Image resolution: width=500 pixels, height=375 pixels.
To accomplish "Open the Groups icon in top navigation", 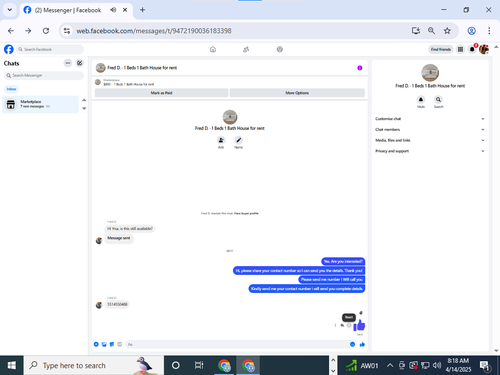I will [x=280, y=49].
